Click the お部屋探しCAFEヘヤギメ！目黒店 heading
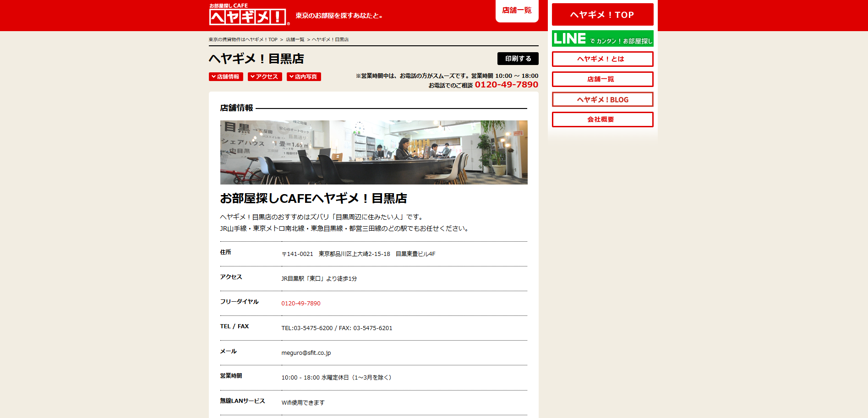Viewport: 868px width, 418px height. (x=313, y=199)
